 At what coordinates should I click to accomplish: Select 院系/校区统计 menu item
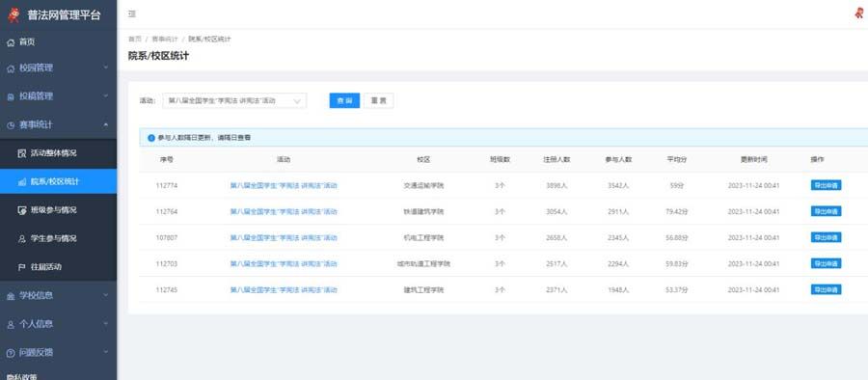pyautogui.click(x=58, y=181)
